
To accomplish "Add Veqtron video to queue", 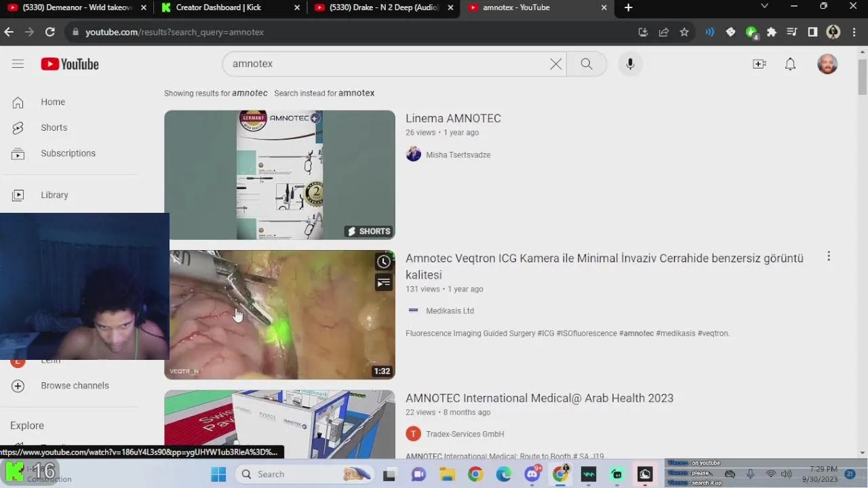I will 384,282.
